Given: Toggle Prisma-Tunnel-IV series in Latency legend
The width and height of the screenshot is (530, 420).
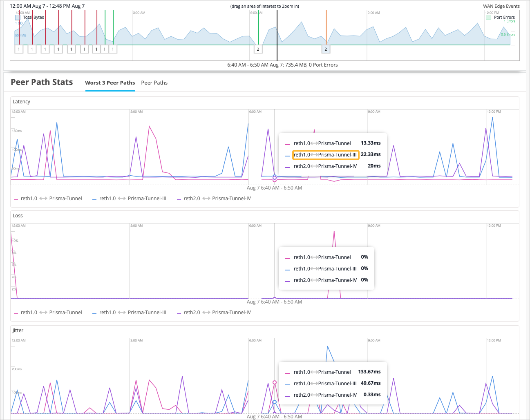Looking at the screenshot, I should (x=214, y=199).
